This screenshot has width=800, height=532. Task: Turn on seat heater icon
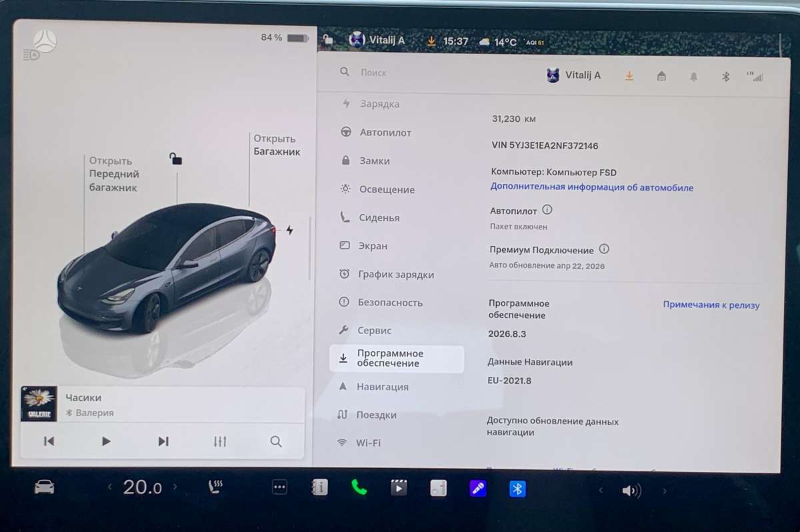215,488
